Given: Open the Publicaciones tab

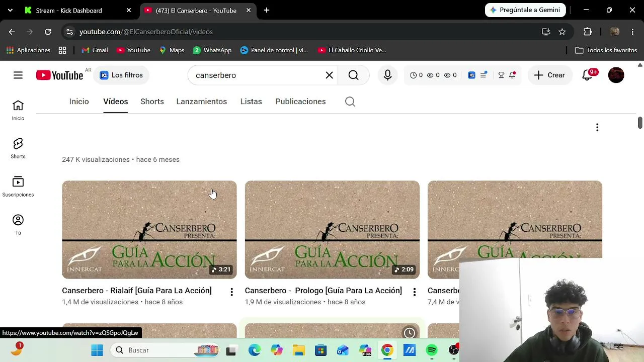Looking at the screenshot, I should click(x=300, y=102).
